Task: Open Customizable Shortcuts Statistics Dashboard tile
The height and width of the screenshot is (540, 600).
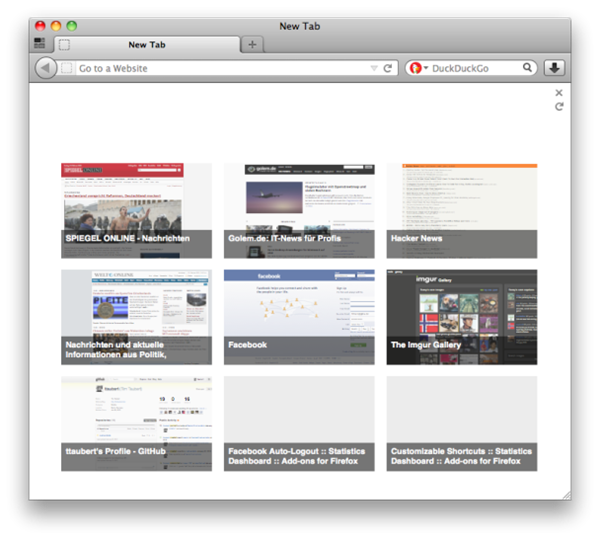Action: pos(462,424)
